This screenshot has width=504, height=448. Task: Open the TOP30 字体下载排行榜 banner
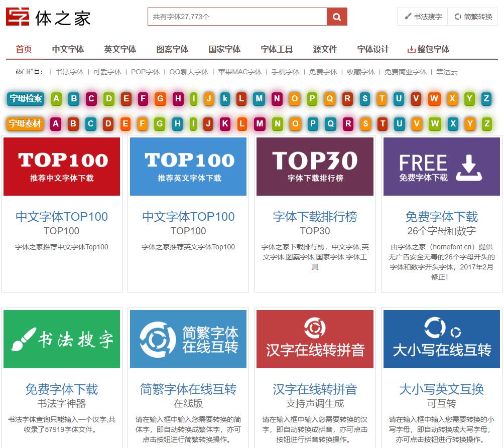point(315,166)
